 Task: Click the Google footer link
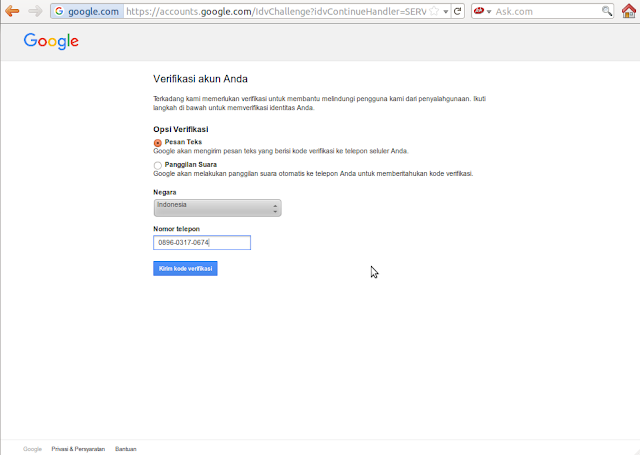pyautogui.click(x=32, y=449)
